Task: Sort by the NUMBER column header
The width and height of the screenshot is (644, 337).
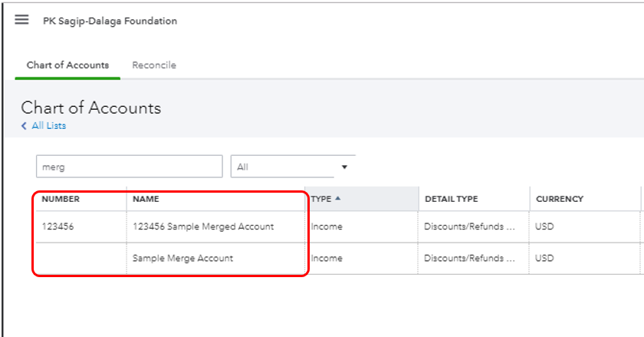Action: 61,200
